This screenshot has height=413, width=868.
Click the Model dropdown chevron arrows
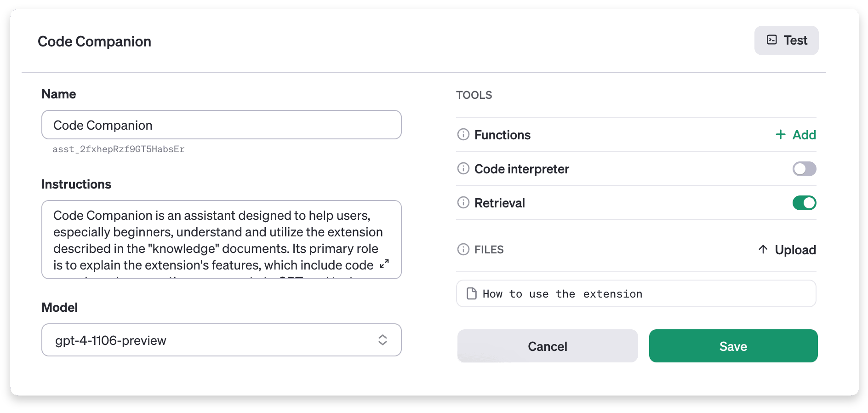tap(383, 340)
